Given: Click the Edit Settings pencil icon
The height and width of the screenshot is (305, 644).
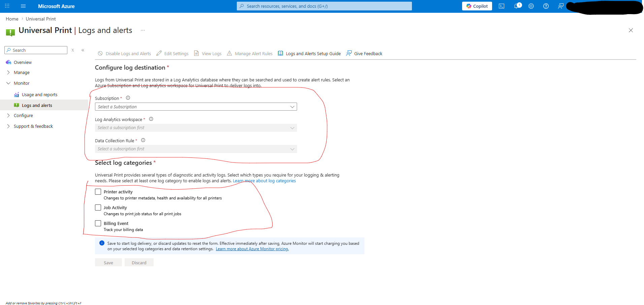Looking at the screenshot, I should point(159,53).
